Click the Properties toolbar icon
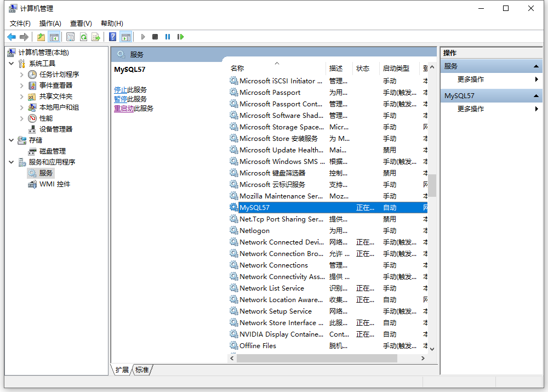The height and width of the screenshot is (392, 548). tap(71, 37)
